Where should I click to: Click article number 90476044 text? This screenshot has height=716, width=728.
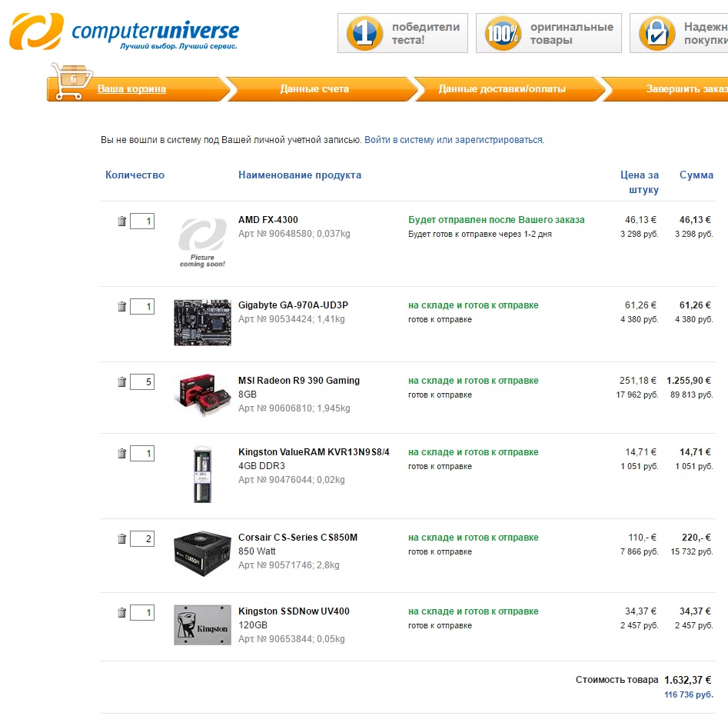point(291,480)
